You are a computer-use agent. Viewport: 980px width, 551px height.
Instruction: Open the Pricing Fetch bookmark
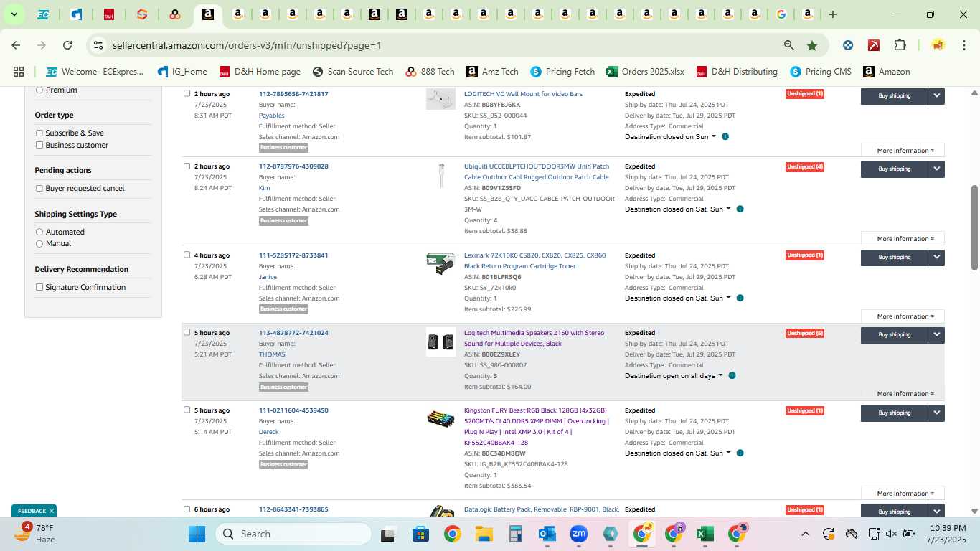(x=562, y=72)
